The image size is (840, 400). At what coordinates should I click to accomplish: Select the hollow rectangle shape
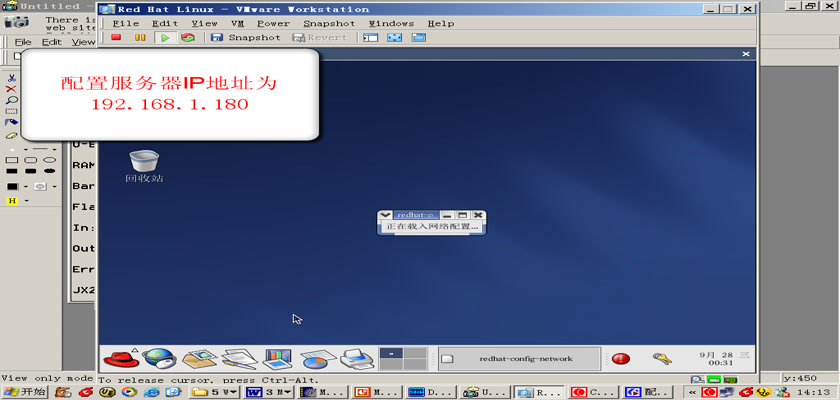click(x=11, y=160)
